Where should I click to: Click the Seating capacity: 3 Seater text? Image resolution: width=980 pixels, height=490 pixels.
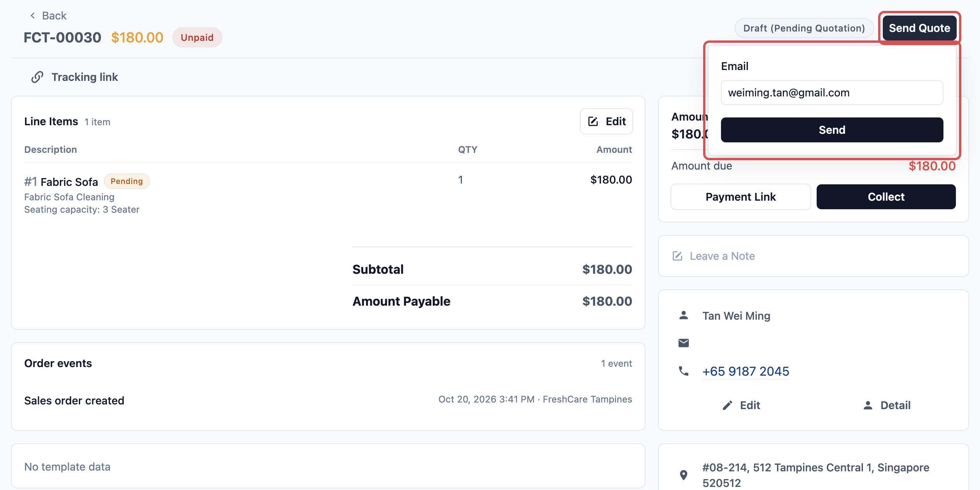[82, 210]
